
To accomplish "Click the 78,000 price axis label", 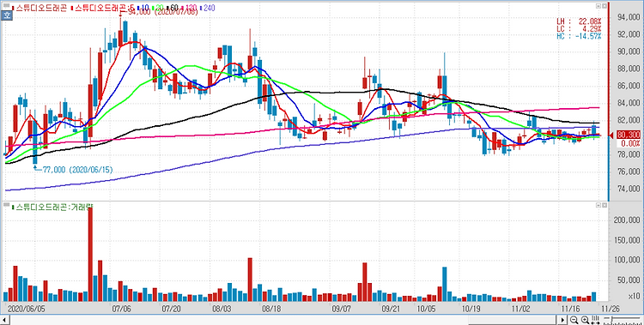I will click(x=628, y=154).
